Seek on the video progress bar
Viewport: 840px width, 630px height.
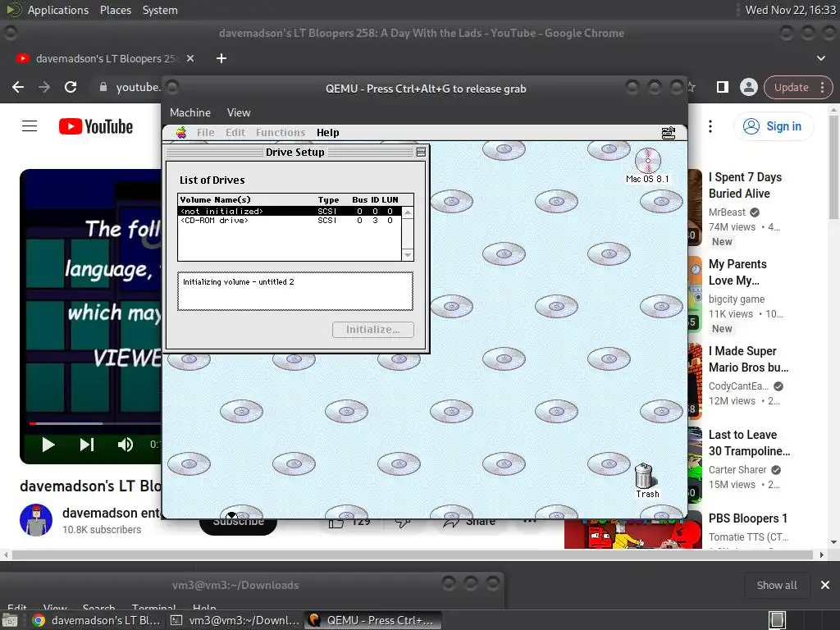pos(95,423)
